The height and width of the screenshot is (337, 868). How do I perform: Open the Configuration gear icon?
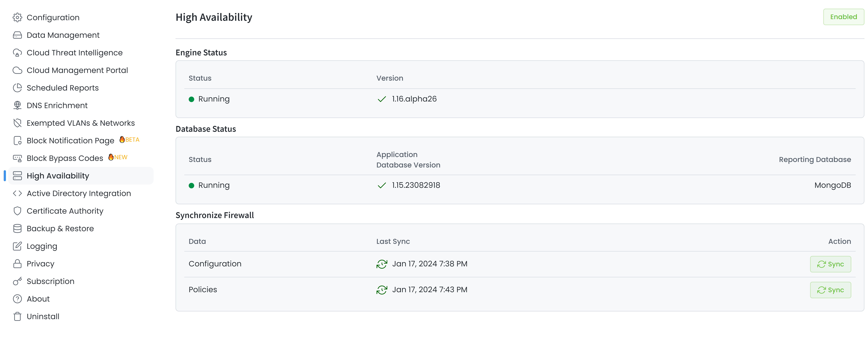click(x=18, y=17)
